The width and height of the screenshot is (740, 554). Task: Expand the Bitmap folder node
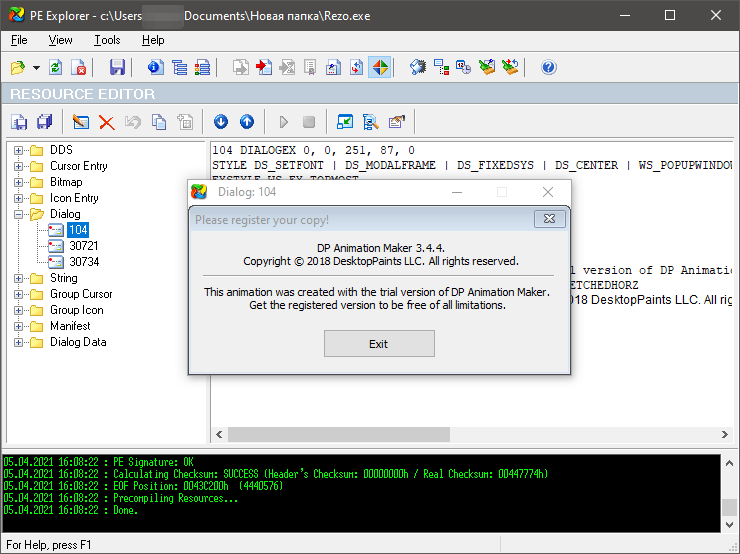point(18,183)
